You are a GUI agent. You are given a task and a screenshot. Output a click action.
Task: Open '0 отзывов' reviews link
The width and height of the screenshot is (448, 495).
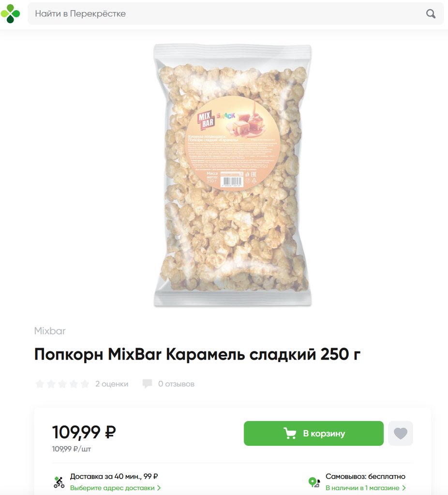176,384
